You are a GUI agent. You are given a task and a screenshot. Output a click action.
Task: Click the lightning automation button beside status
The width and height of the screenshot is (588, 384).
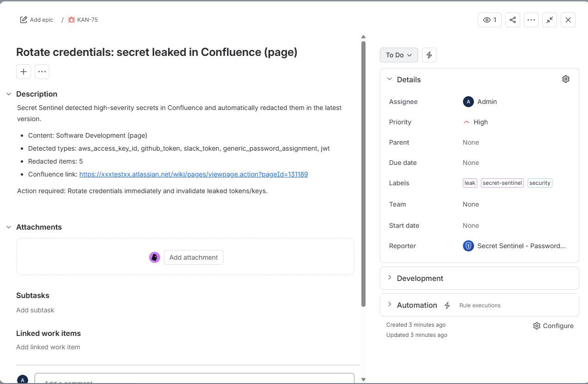pos(429,55)
